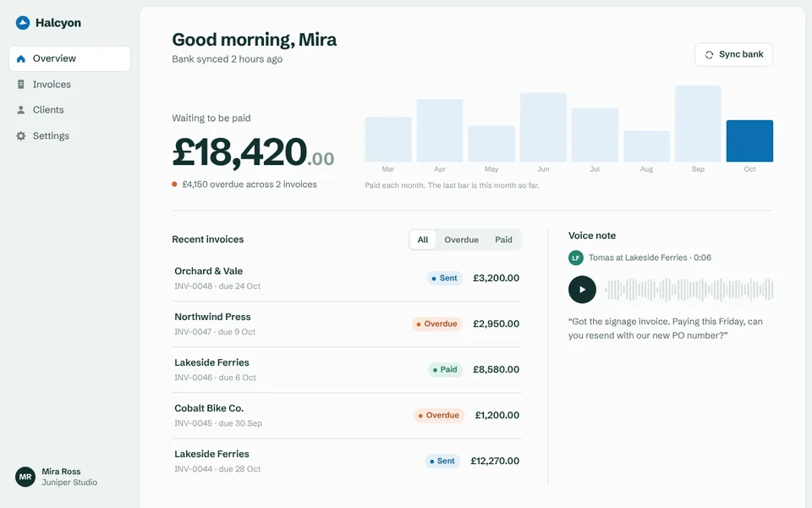Click "INV-0047 · due 9 Oct" text

coord(215,332)
